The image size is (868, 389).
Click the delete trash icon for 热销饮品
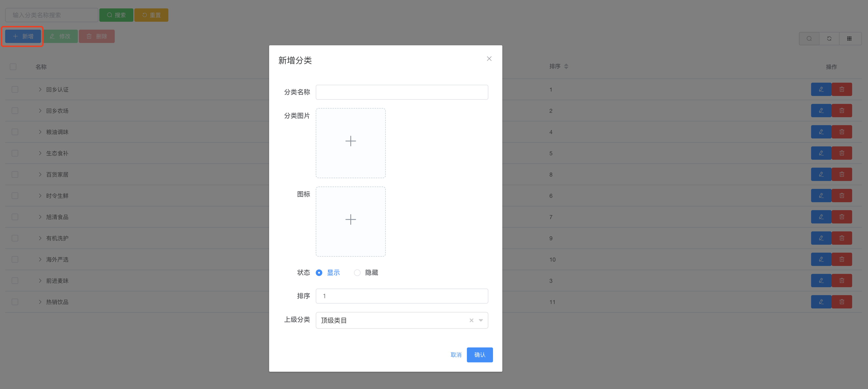click(x=842, y=302)
